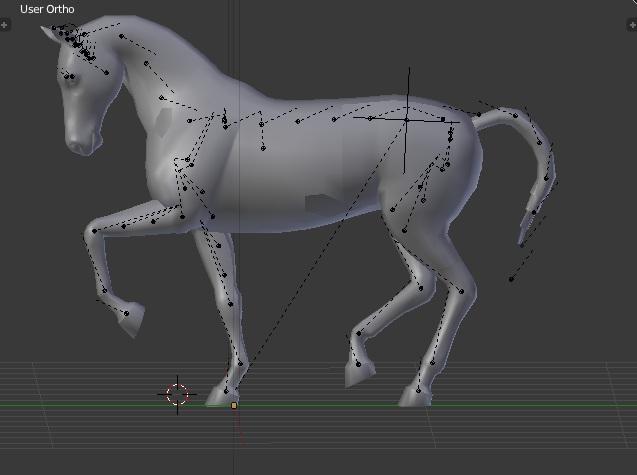Expand the tool shelf plus icon at top-left
The width and height of the screenshot is (637, 475).
tap(5, 24)
